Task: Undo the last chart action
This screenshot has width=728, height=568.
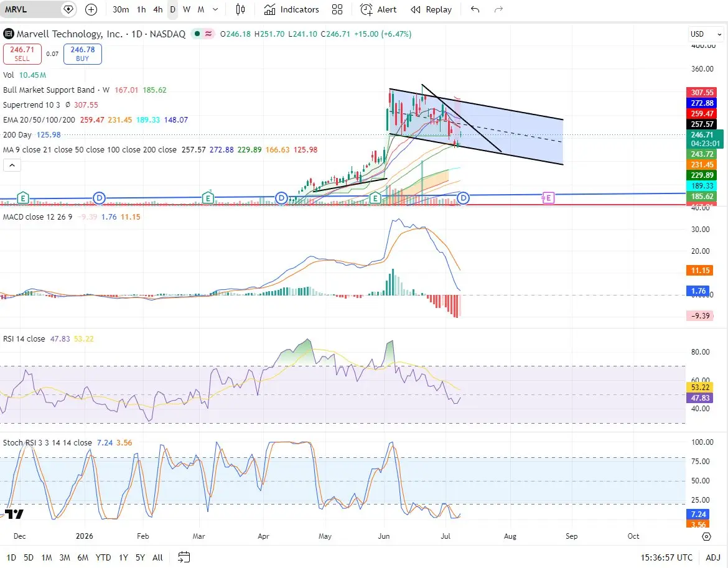Action: [x=475, y=9]
